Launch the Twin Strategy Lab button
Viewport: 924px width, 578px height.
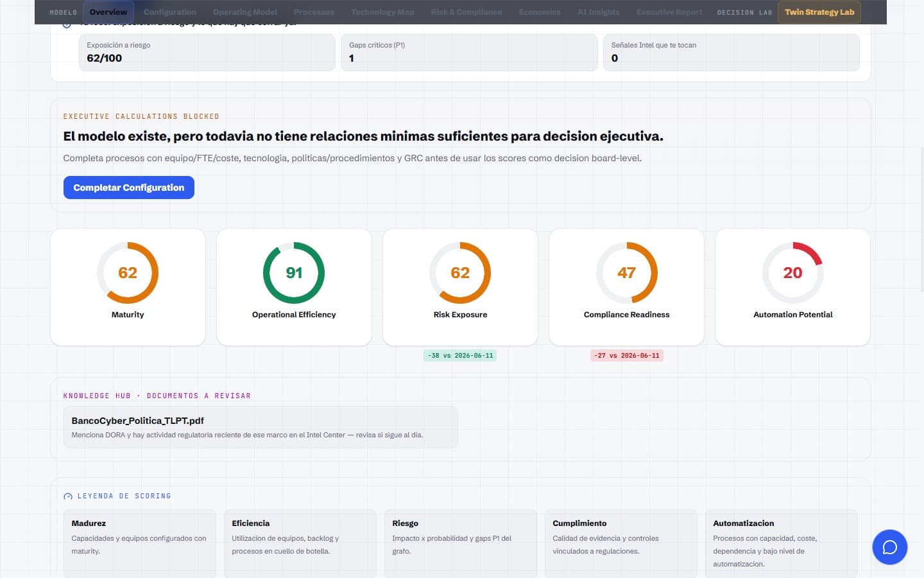tap(819, 12)
